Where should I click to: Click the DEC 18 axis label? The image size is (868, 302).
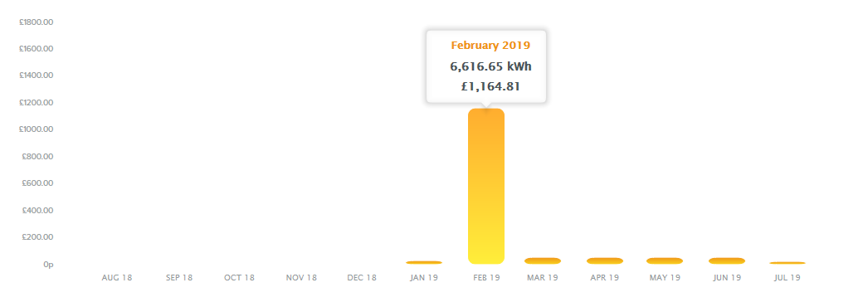pos(362,278)
